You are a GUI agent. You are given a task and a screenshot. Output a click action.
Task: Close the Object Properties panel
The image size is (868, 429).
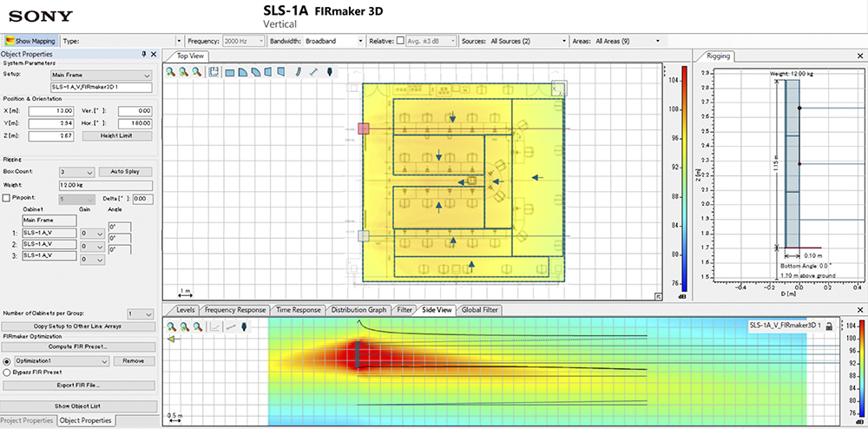pos(154,54)
